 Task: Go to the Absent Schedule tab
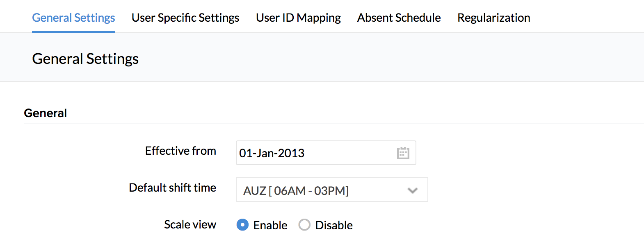coord(399,18)
